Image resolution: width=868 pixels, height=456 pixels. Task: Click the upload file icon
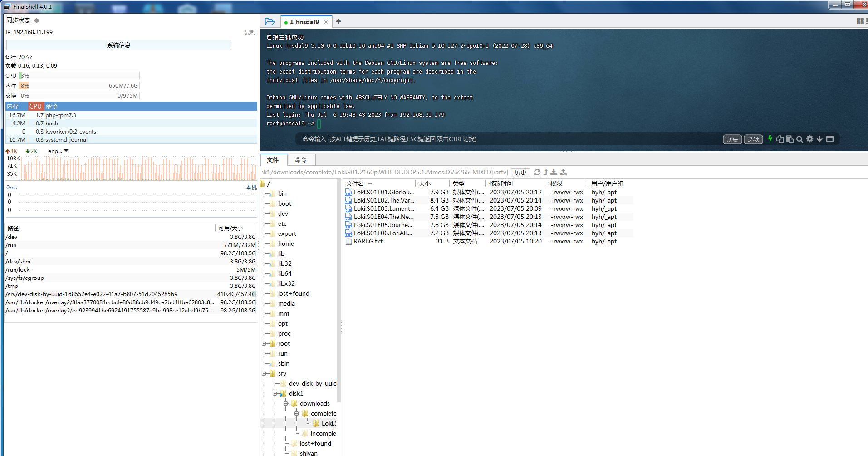click(563, 172)
